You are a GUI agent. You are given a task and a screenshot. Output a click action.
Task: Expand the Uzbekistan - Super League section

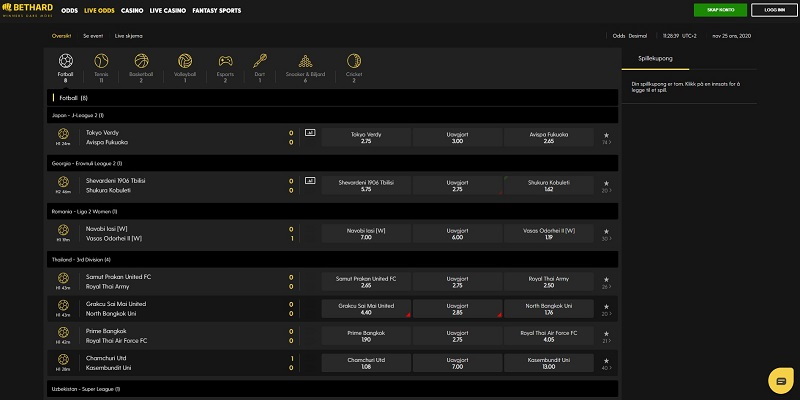coord(332,389)
